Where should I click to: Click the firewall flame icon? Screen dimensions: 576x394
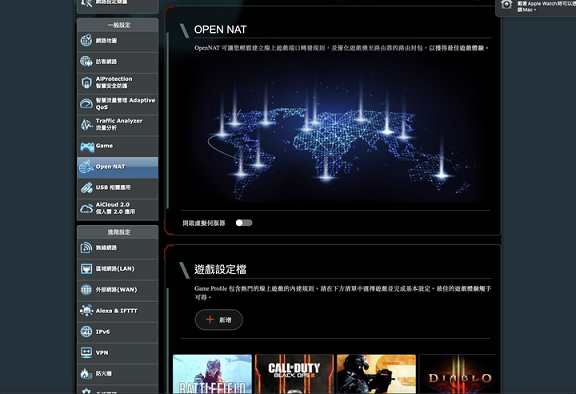(86, 374)
